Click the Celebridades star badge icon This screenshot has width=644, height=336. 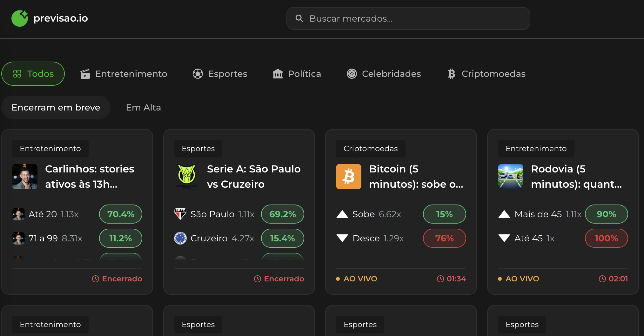pyautogui.click(x=352, y=74)
